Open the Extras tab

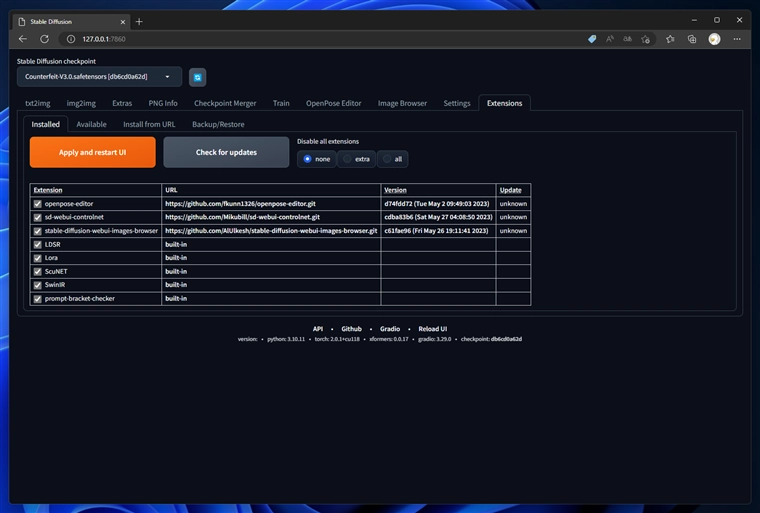122,103
